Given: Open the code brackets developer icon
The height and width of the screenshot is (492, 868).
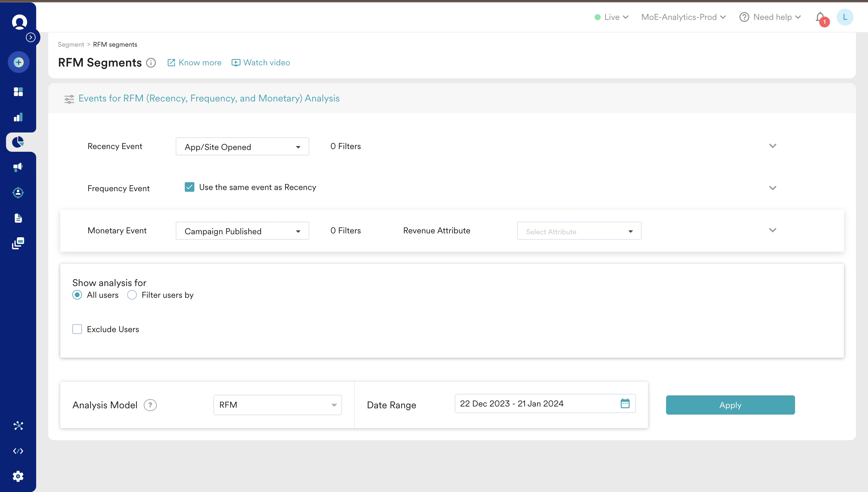Looking at the screenshot, I should [x=18, y=451].
